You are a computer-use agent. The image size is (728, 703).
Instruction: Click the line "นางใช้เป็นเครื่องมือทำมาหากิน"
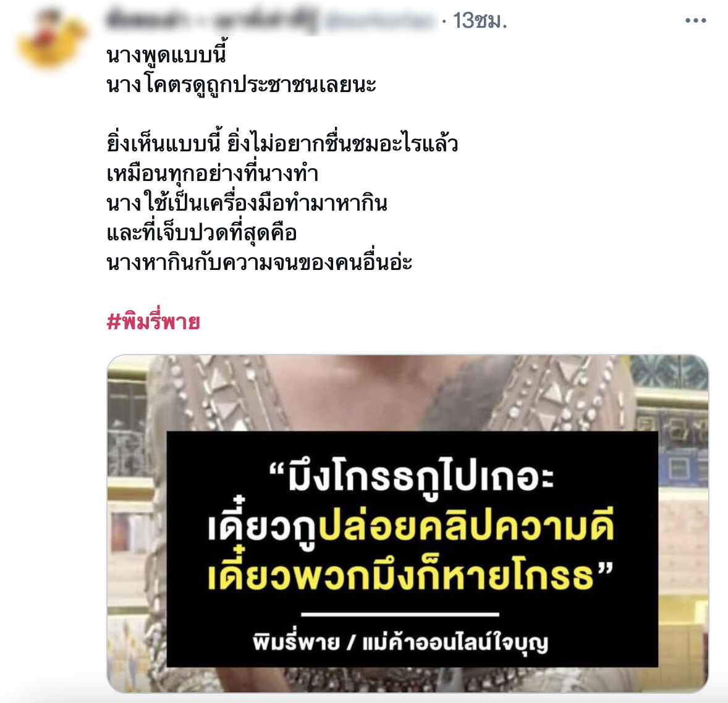point(247,203)
